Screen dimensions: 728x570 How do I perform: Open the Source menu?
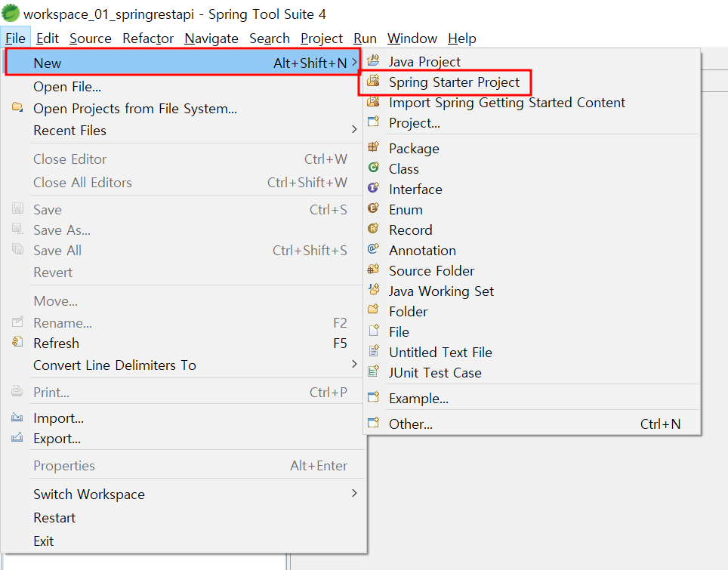coord(91,38)
